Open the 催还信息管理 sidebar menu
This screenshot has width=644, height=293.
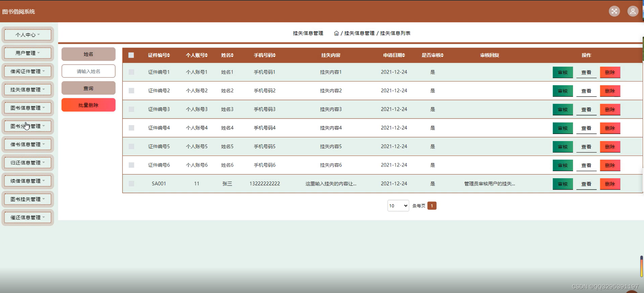point(28,218)
